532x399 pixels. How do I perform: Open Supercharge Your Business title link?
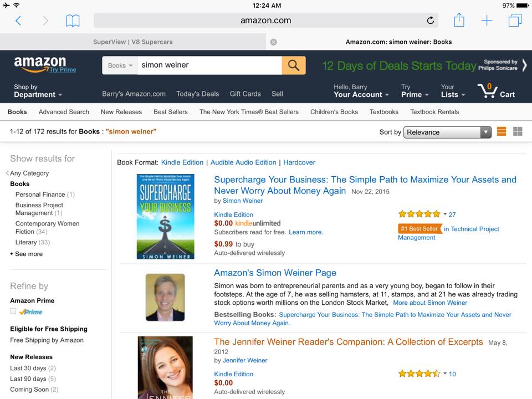365,185
